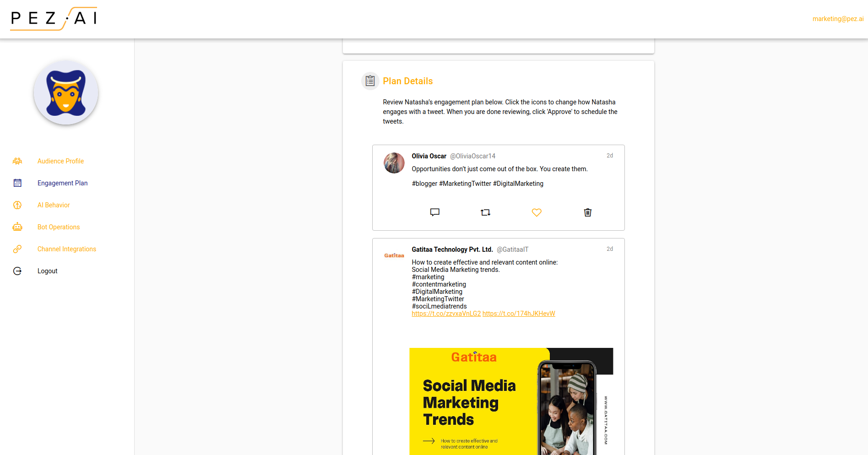Image resolution: width=868 pixels, height=455 pixels.
Task: Open the marketing@pez.ai account menu
Action: [x=837, y=19]
